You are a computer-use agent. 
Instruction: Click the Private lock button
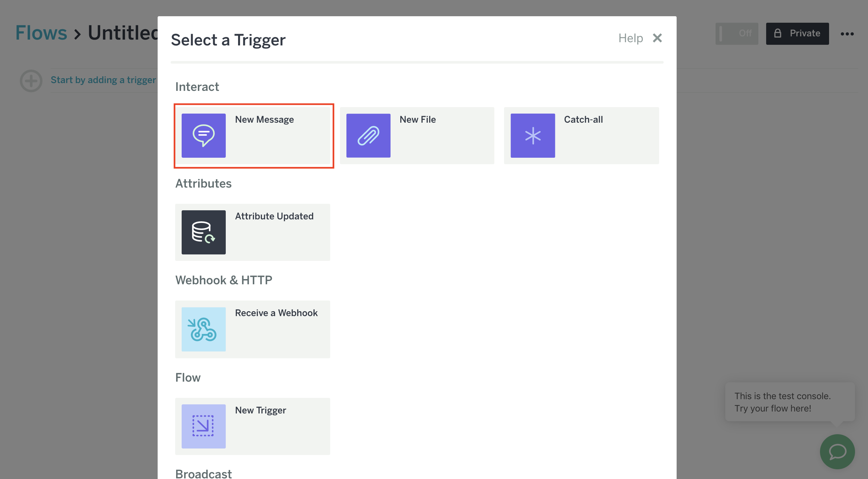797,33
